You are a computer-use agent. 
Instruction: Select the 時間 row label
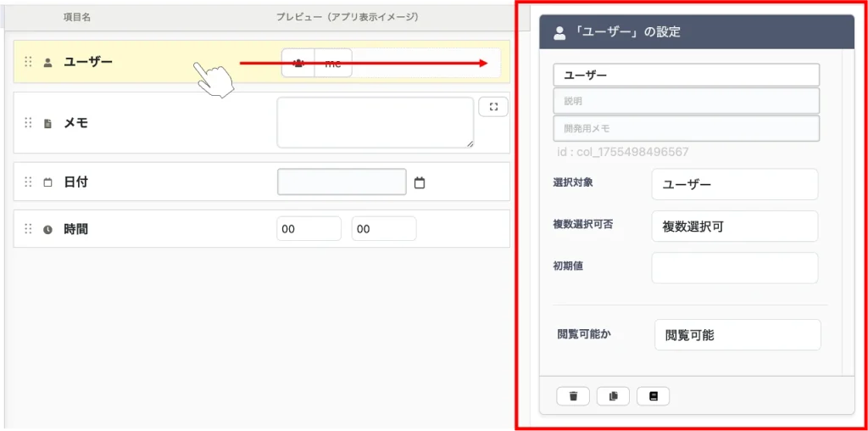click(x=75, y=229)
